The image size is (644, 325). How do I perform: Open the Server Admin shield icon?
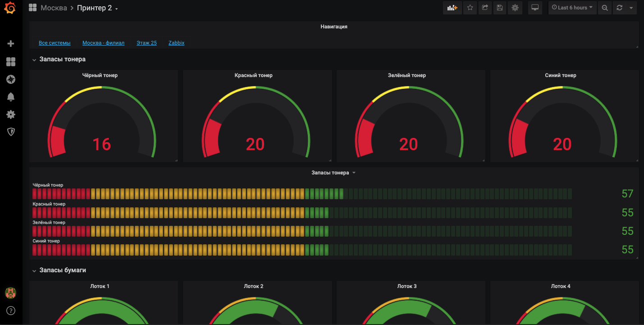pyautogui.click(x=11, y=132)
